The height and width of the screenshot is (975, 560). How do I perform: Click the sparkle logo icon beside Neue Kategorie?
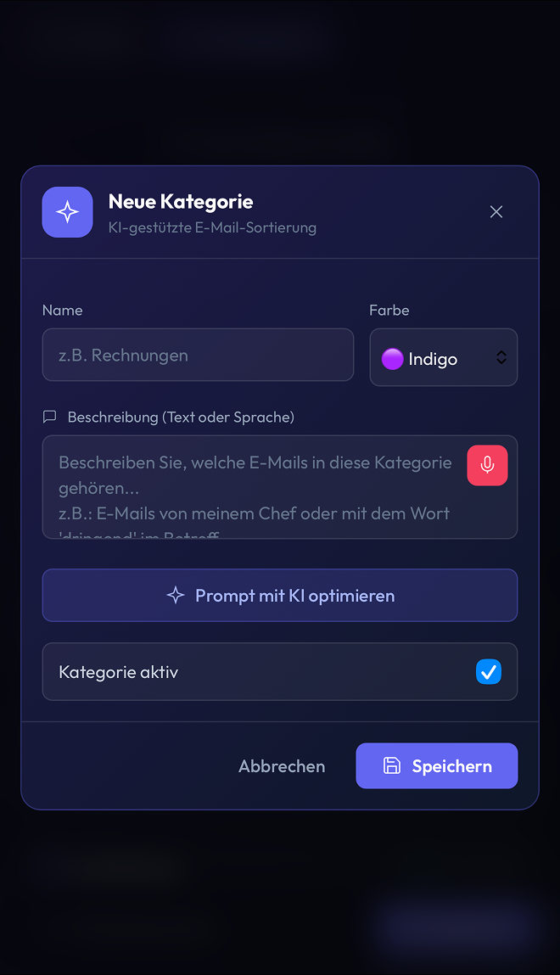click(x=67, y=212)
